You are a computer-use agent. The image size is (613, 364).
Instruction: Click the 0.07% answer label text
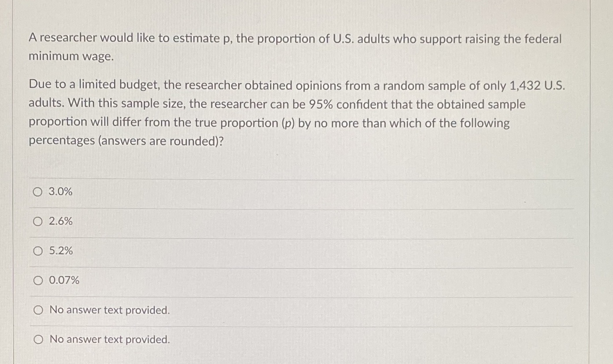pyautogui.click(x=64, y=280)
